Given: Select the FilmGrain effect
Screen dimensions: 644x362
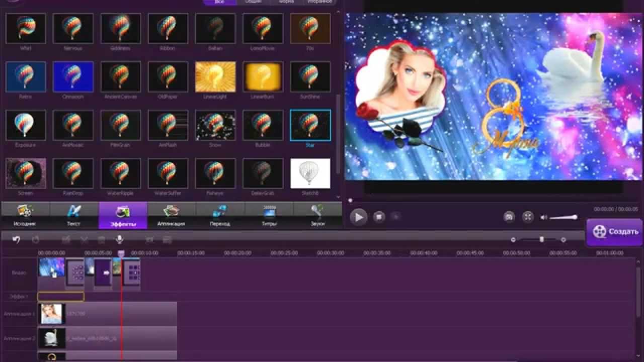Looking at the screenshot, I should (120, 125).
